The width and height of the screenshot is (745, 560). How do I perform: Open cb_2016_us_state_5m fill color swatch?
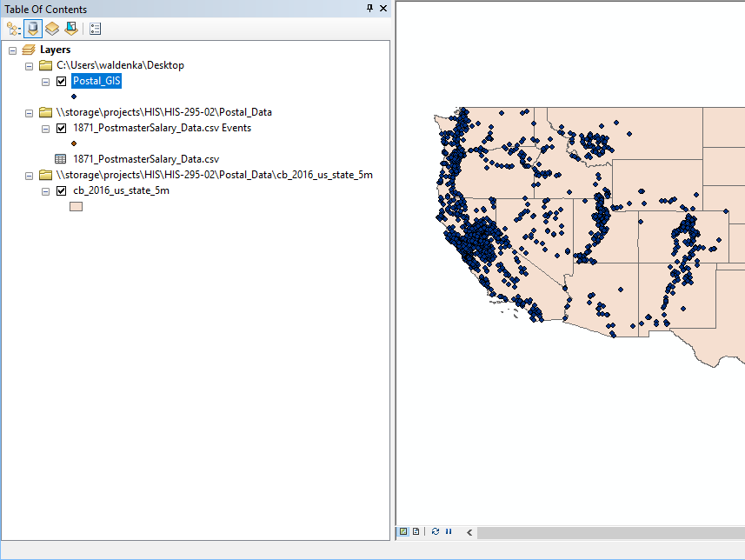(x=76, y=207)
